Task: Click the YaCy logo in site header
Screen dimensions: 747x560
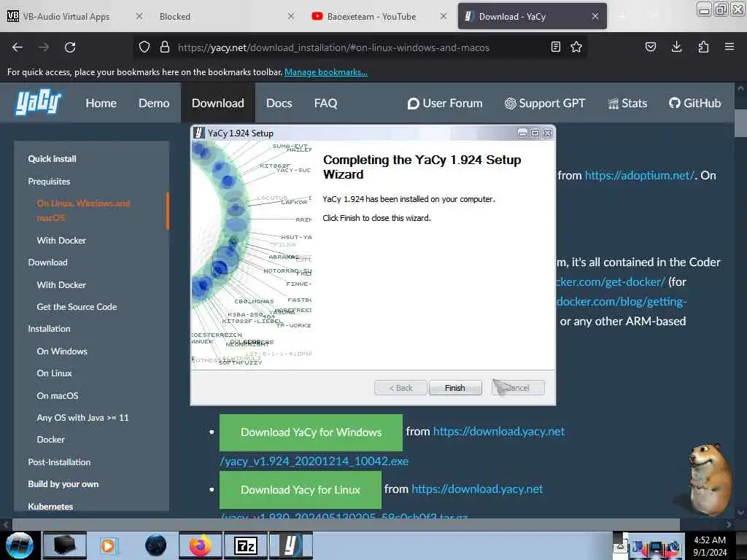Action: (x=38, y=102)
